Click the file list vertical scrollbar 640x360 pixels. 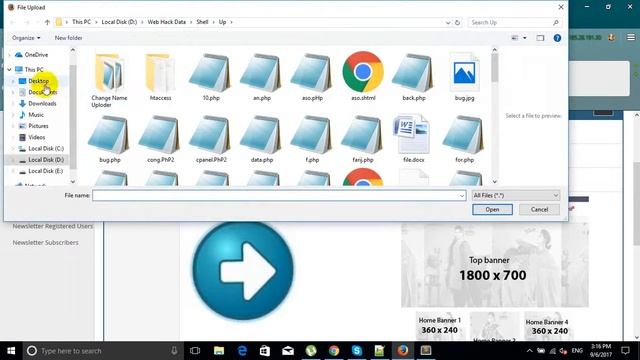click(x=494, y=116)
